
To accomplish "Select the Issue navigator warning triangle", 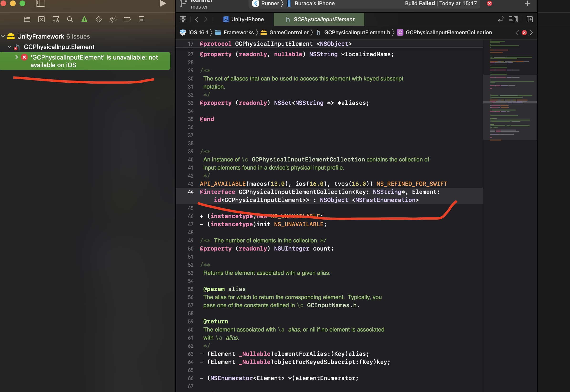I will (x=84, y=19).
